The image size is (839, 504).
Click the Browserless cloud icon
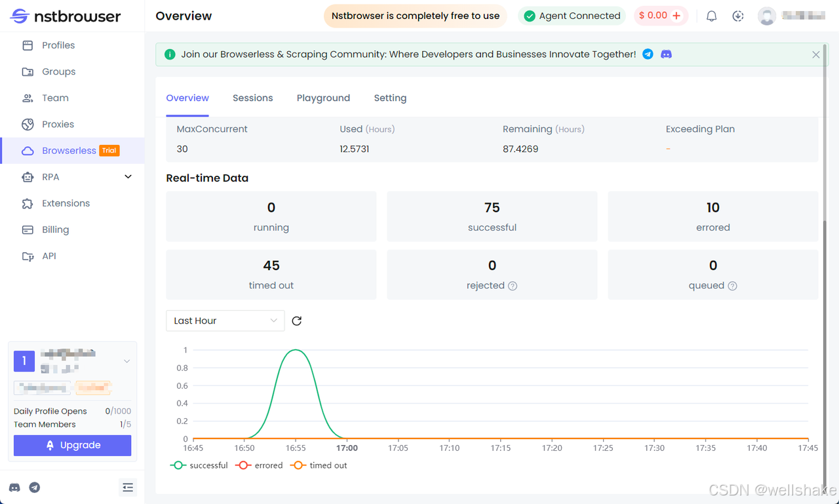tap(28, 151)
